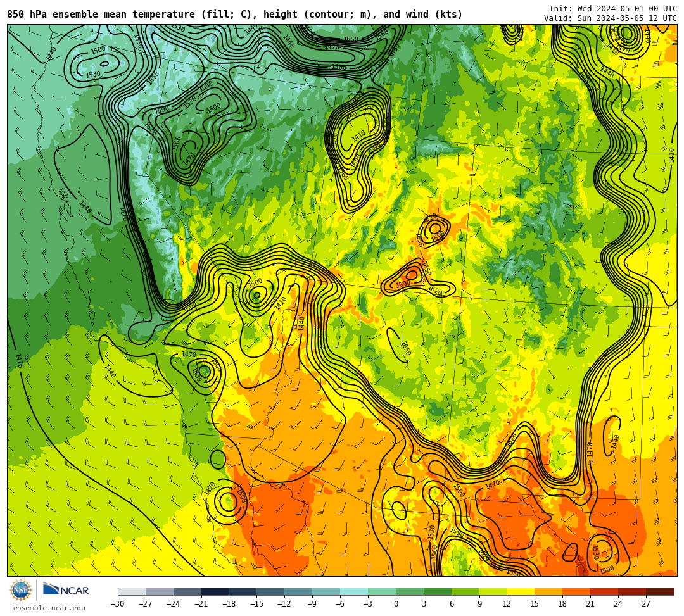Pick the green 0 to 3 colorbar swatch
This screenshot has width=684, height=616.
click(410, 591)
